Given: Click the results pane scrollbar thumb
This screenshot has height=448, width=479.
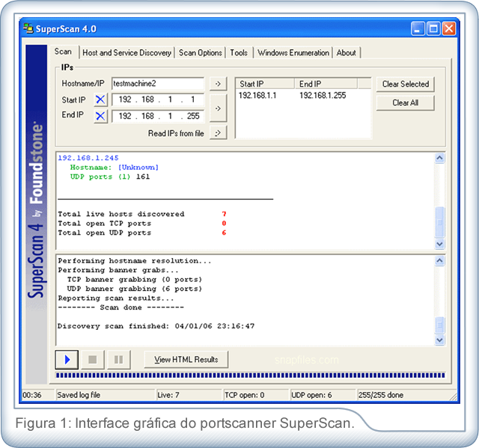Looking at the screenshot, I should point(439,222).
